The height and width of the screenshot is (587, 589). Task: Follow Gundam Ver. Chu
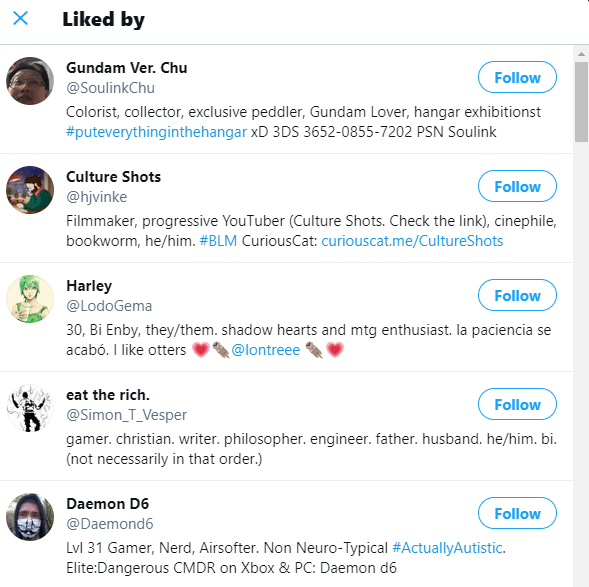point(517,77)
